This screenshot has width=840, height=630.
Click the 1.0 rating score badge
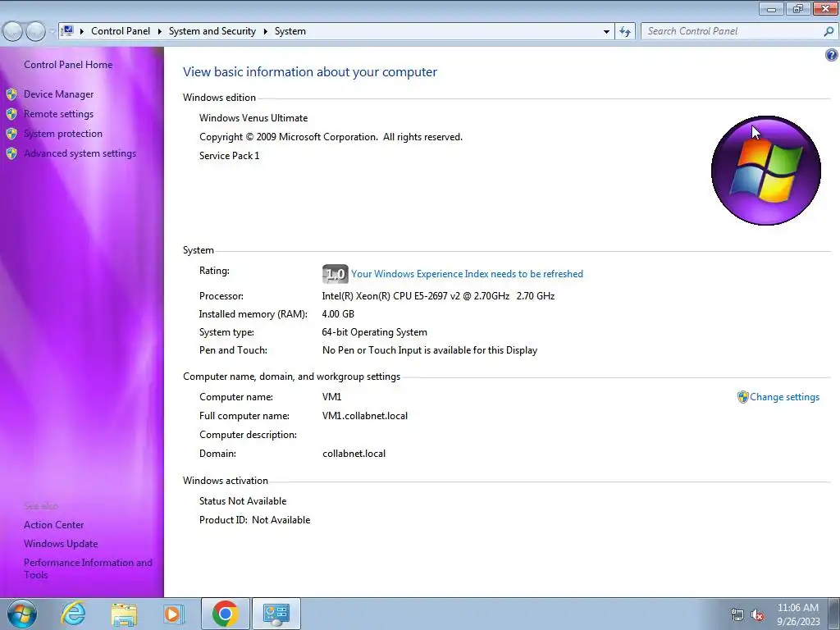[x=336, y=274]
